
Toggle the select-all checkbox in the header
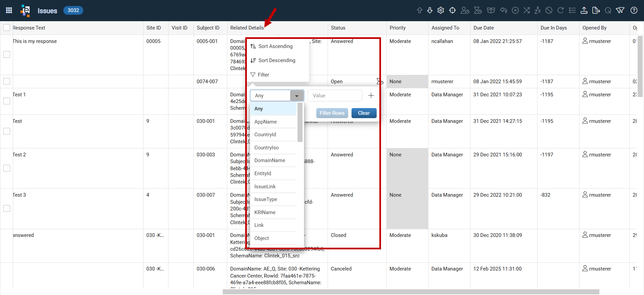(7, 28)
